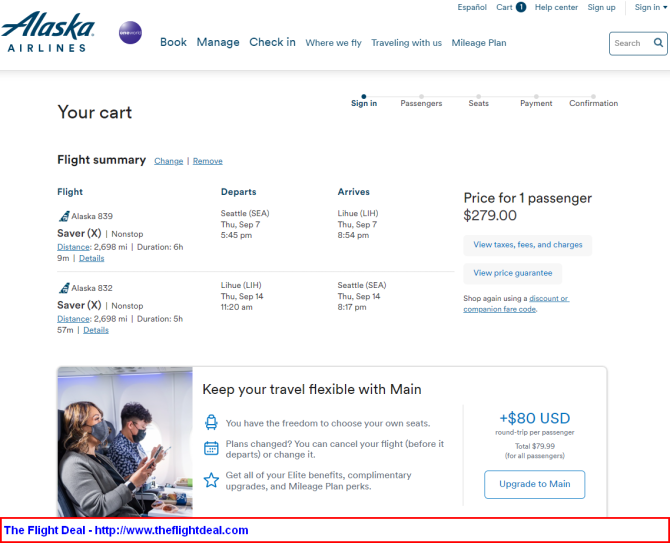This screenshot has width=670, height=543.
Task: Click the Remove flight link
Action: (x=208, y=161)
